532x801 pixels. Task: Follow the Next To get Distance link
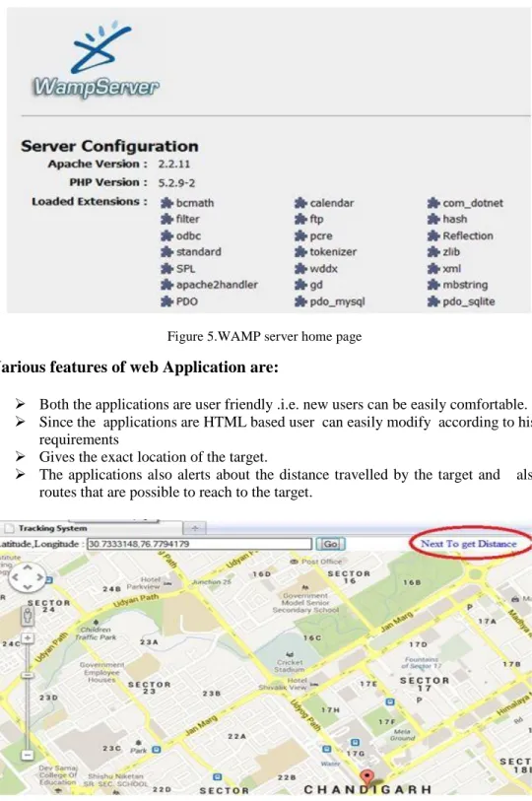[x=469, y=544]
